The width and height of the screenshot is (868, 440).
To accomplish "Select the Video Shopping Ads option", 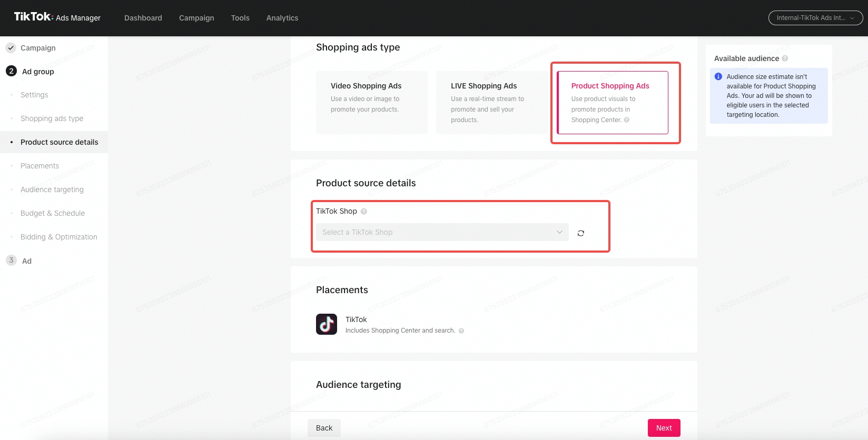I will (371, 102).
